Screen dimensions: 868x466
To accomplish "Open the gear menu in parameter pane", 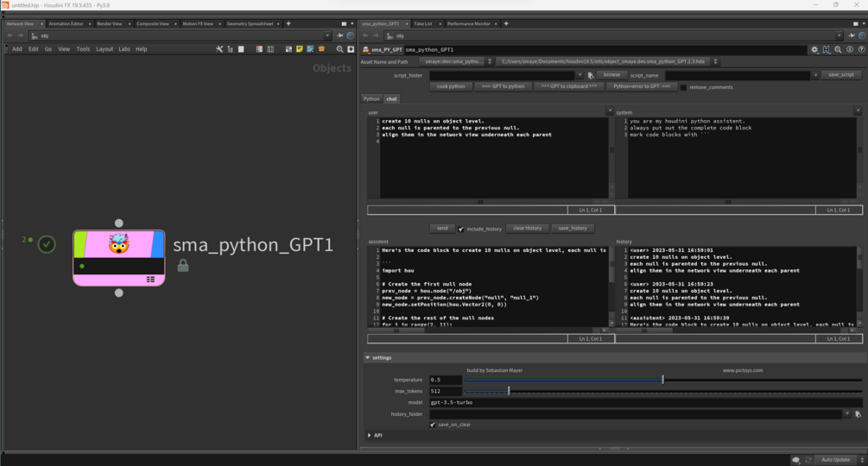I will pos(814,50).
